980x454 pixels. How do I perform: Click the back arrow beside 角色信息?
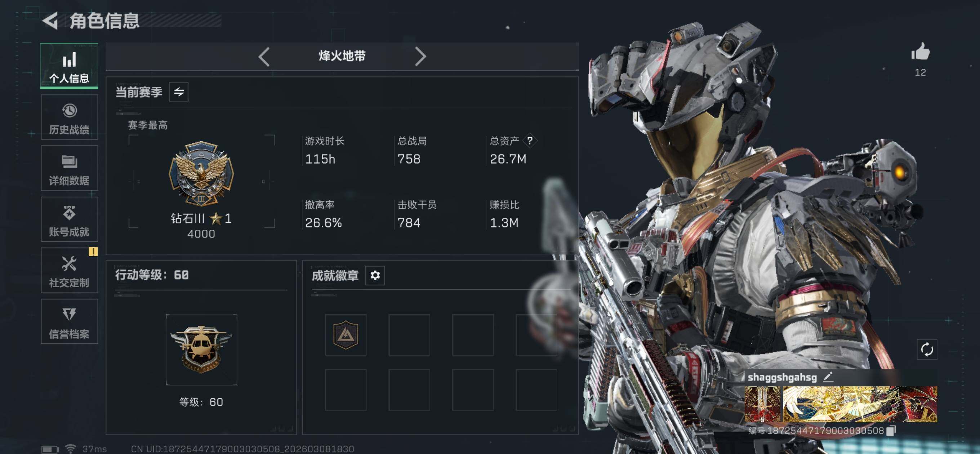[x=50, y=21]
